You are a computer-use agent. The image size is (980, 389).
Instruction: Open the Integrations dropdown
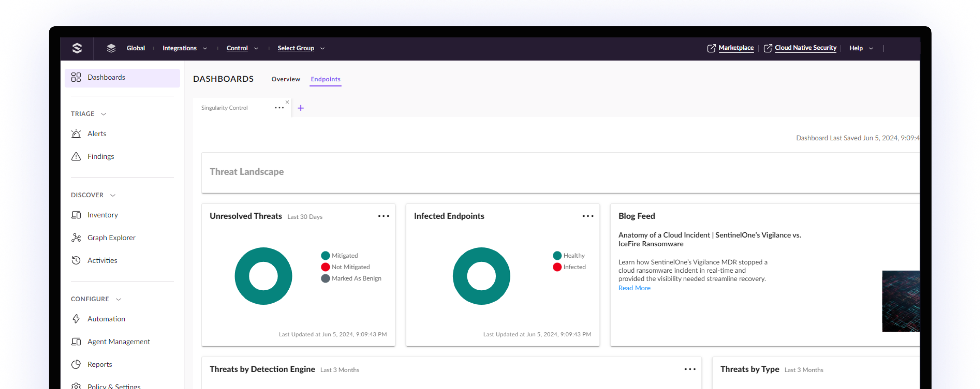coord(184,48)
